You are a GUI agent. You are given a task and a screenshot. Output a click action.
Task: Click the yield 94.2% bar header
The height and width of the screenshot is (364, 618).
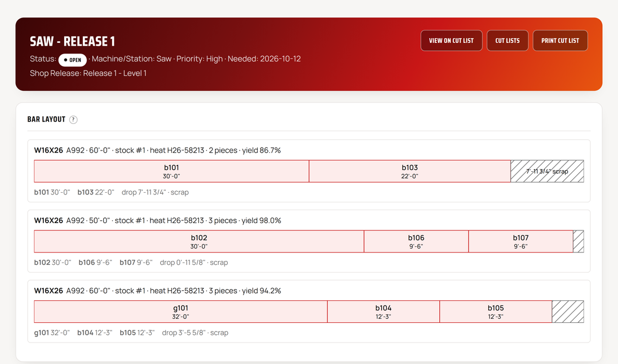click(158, 291)
